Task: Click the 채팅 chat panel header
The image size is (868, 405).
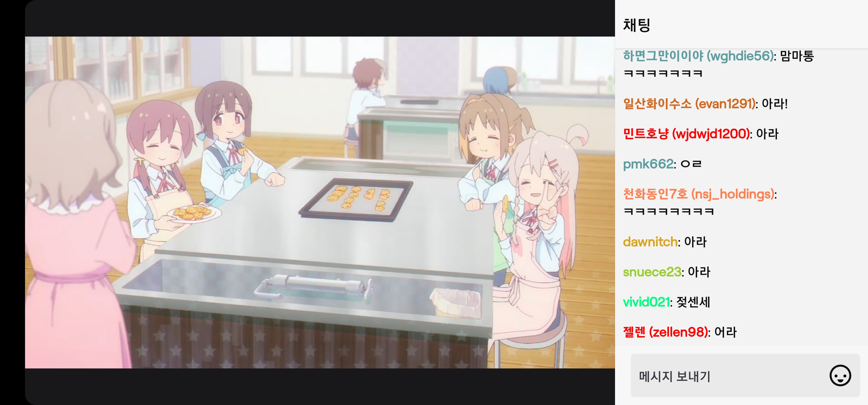Action: [636, 25]
